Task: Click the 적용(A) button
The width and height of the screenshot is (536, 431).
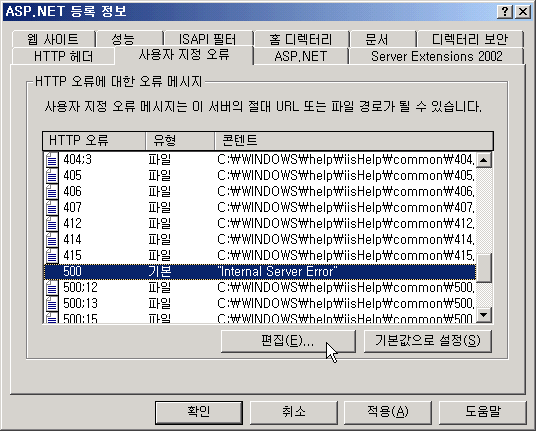Action: coord(387,412)
